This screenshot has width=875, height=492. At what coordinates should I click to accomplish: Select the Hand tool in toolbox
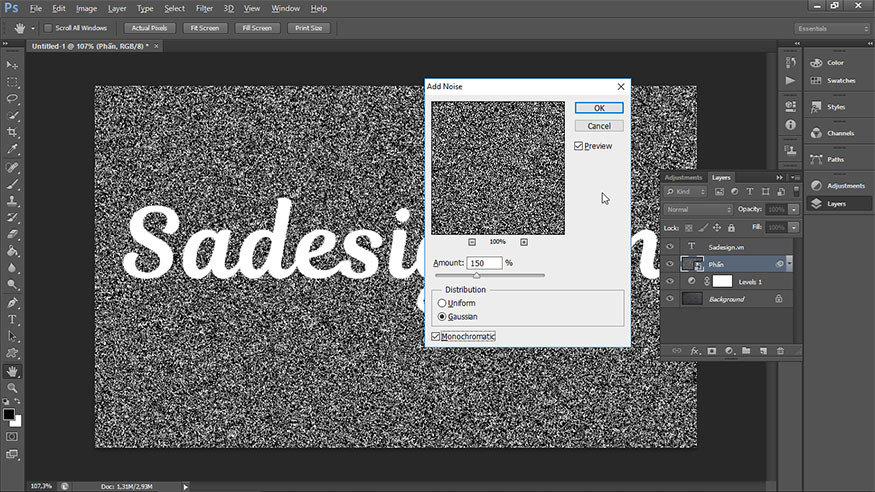(x=12, y=372)
